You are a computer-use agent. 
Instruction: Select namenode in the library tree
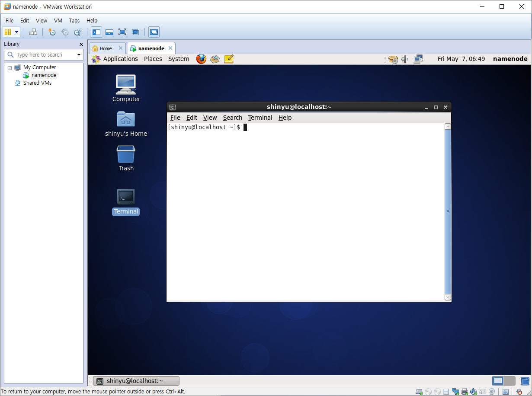[44, 75]
